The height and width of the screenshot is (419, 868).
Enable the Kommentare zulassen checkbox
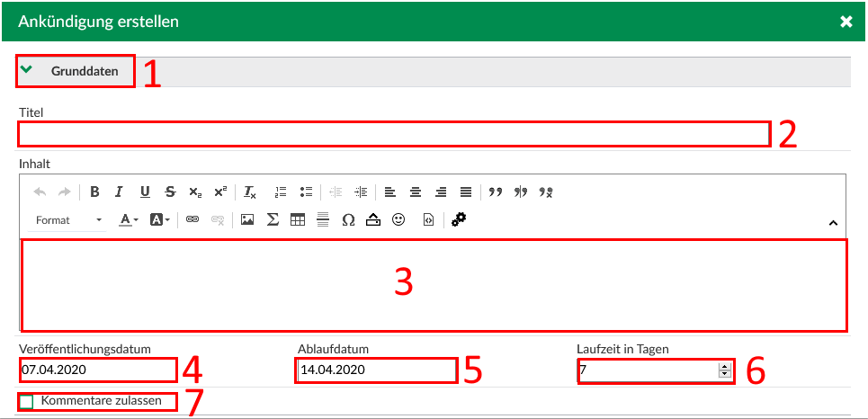(x=27, y=402)
